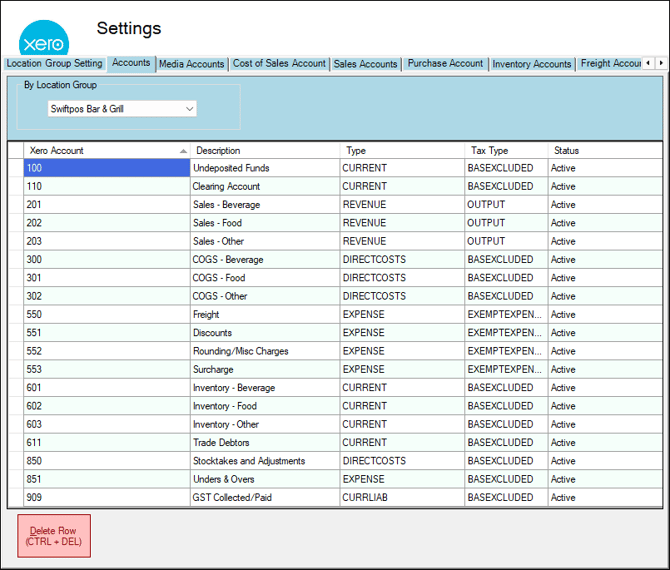
Task: Select the row selector for account 110
Action: click(14, 186)
